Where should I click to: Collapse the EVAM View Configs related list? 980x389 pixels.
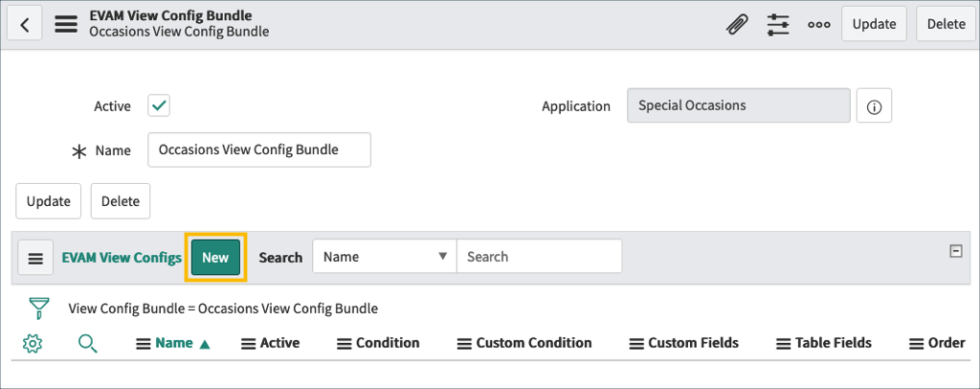point(956,251)
